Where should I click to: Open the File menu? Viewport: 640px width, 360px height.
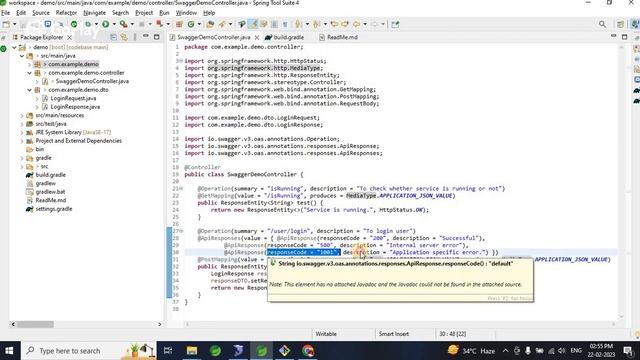(x=5, y=13)
